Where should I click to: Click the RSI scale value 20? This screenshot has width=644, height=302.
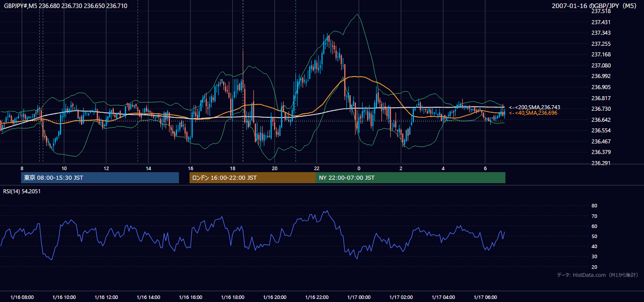tap(594, 267)
